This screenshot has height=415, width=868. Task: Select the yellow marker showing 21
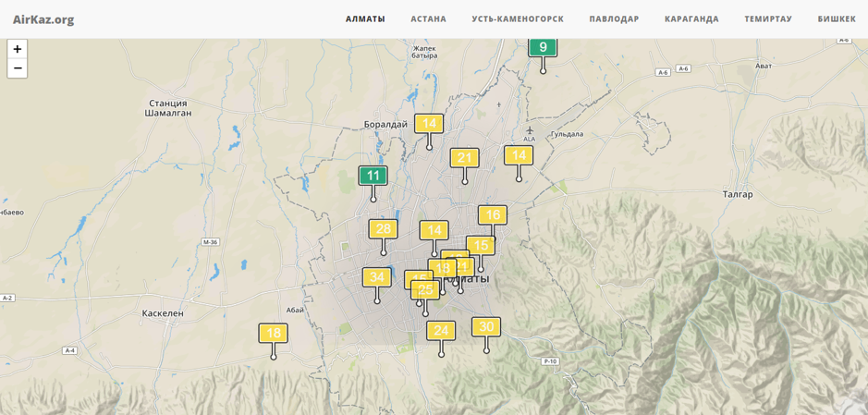tap(464, 158)
